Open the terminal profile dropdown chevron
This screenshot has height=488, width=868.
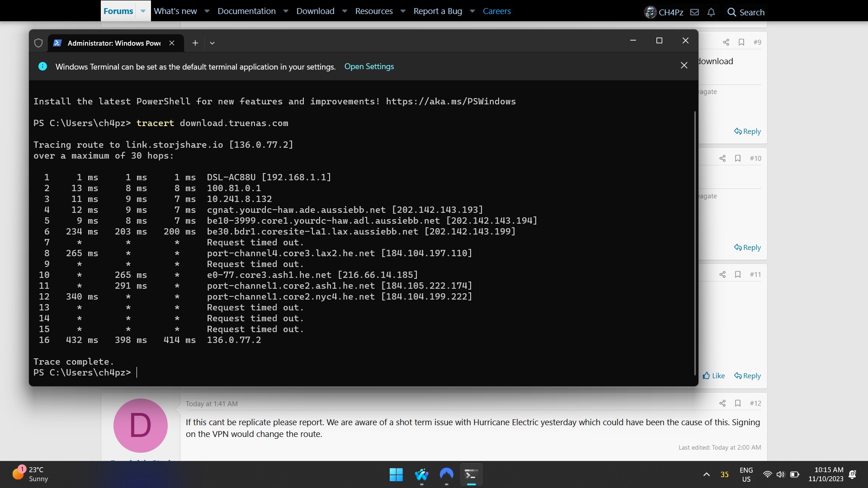click(212, 43)
